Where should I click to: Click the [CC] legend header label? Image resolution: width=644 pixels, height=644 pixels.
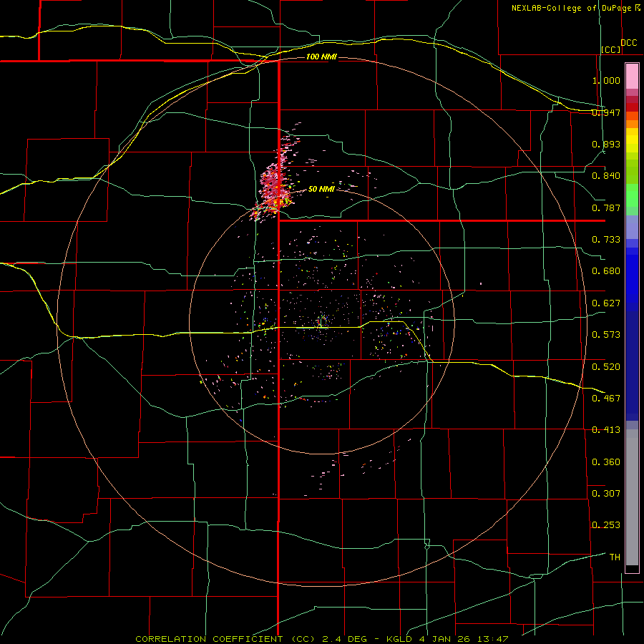tap(611, 49)
